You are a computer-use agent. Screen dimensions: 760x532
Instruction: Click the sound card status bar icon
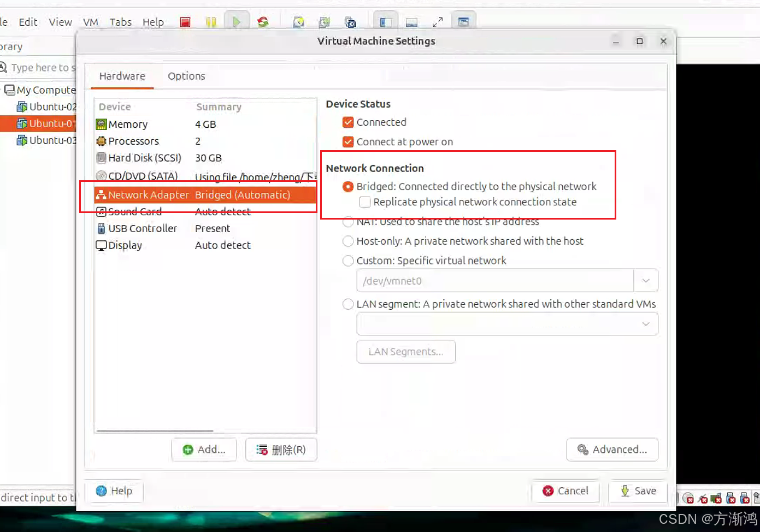[716, 498]
